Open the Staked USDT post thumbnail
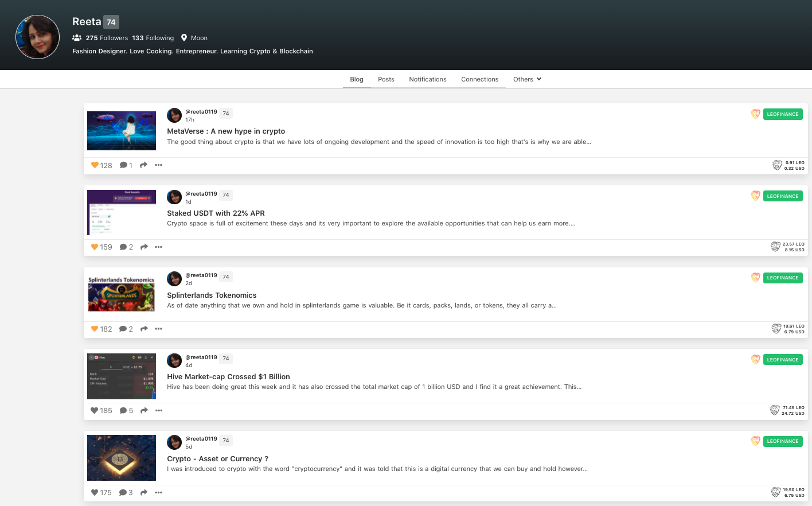The image size is (812, 506). click(122, 212)
